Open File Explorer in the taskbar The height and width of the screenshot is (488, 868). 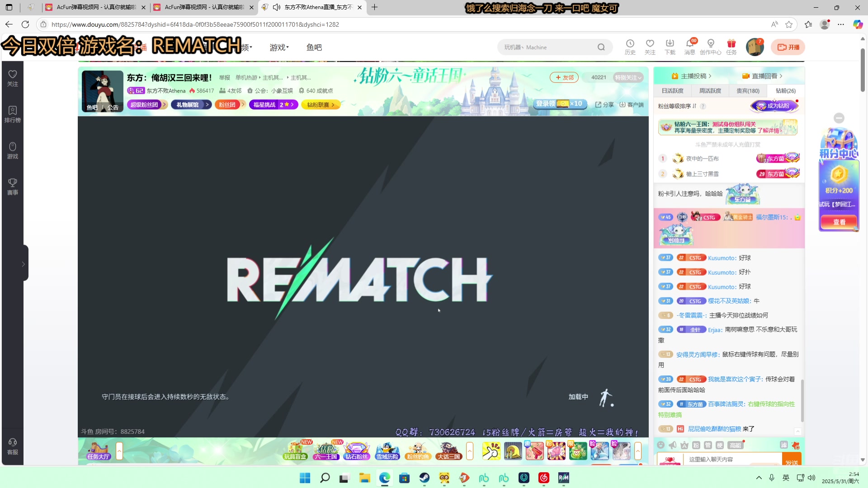pos(364,478)
